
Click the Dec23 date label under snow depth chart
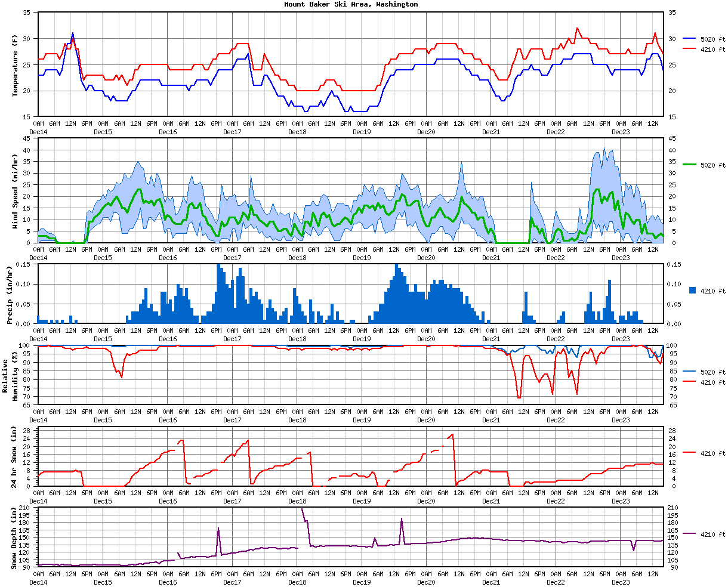coord(621,582)
